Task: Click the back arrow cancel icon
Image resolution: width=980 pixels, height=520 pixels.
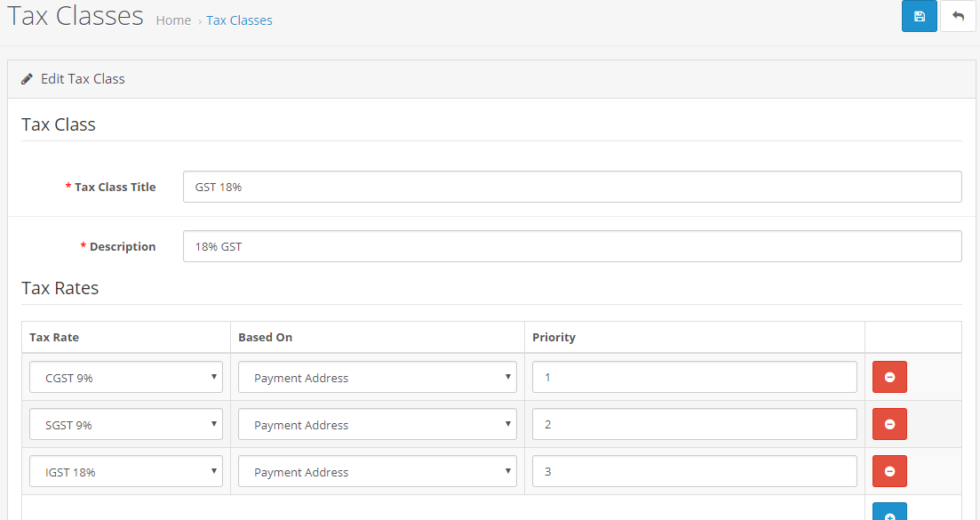Action: pyautogui.click(x=958, y=16)
